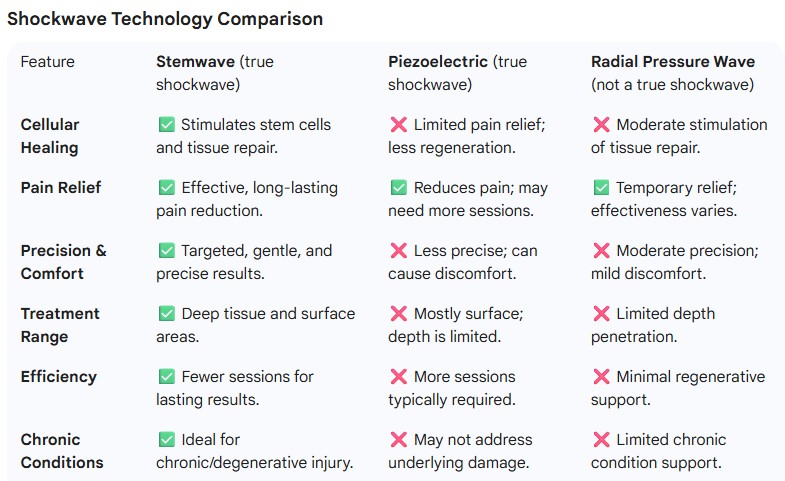Viewport: 785px width, 481px height.
Task: Click the checkmark beside "Reduces pain"
Action: pyautogui.click(x=398, y=188)
